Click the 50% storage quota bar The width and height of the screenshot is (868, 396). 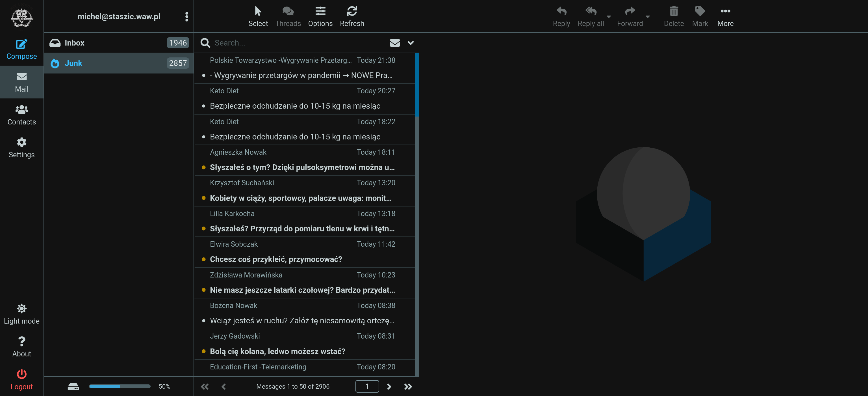(x=120, y=386)
